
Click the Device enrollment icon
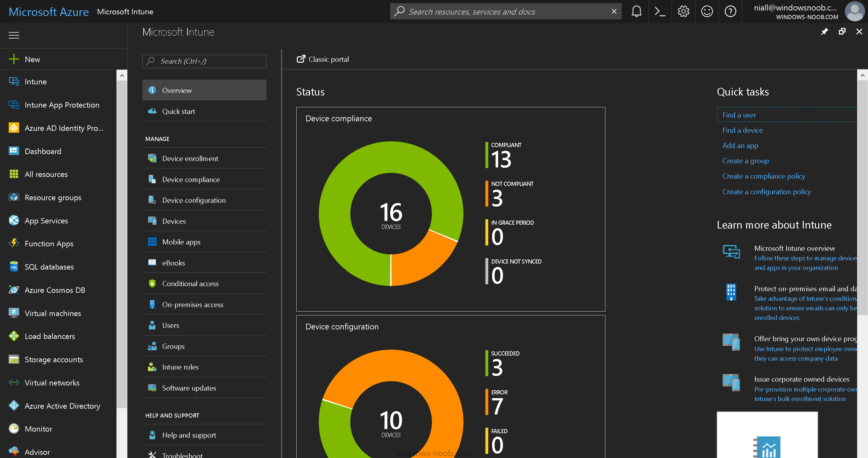pyautogui.click(x=152, y=159)
